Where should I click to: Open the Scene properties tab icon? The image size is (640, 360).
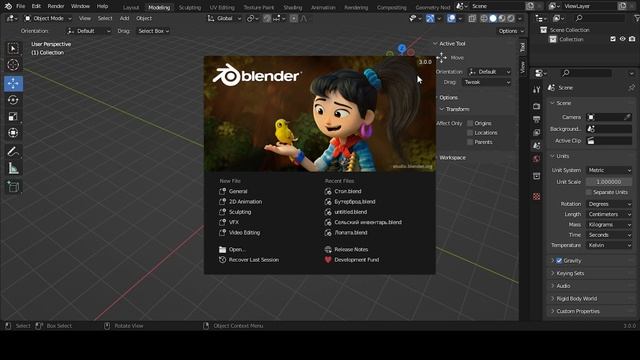[537, 145]
